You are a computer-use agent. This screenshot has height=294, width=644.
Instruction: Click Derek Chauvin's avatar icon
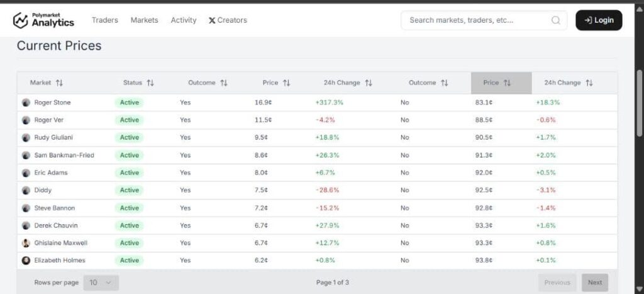[x=26, y=225]
